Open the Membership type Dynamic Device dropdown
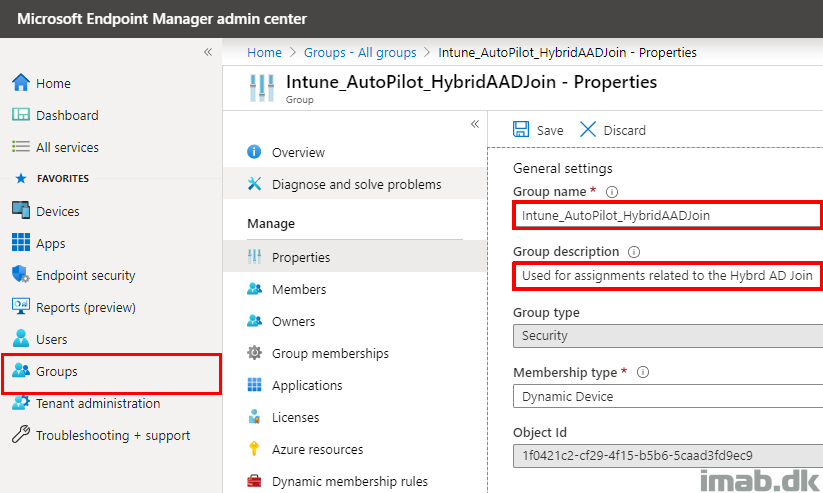Screen dimensions: 823x493 click(668, 396)
